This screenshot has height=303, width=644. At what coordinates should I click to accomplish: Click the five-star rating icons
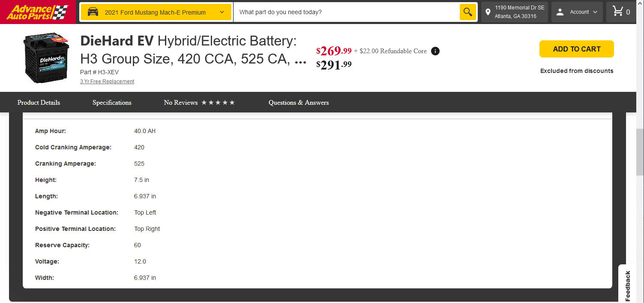[218, 103]
